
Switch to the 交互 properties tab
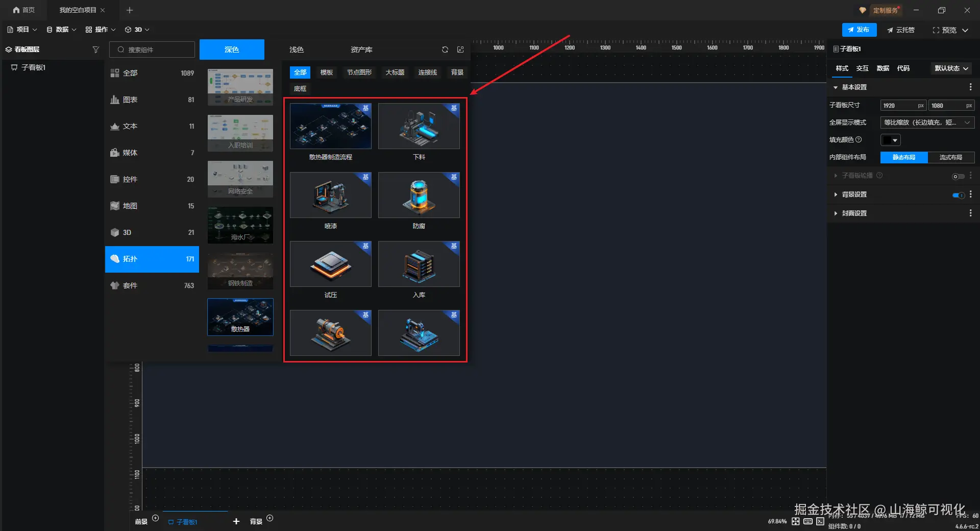[x=863, y=68]
